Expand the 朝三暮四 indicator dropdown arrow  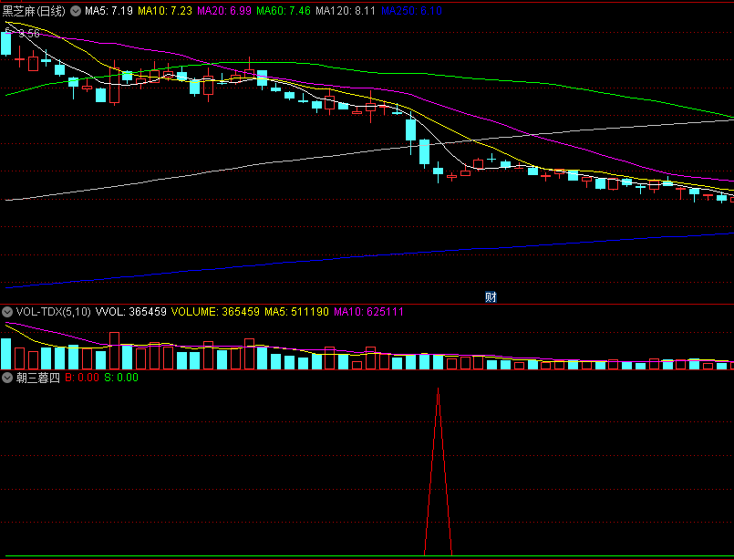(x=7, y=378)
